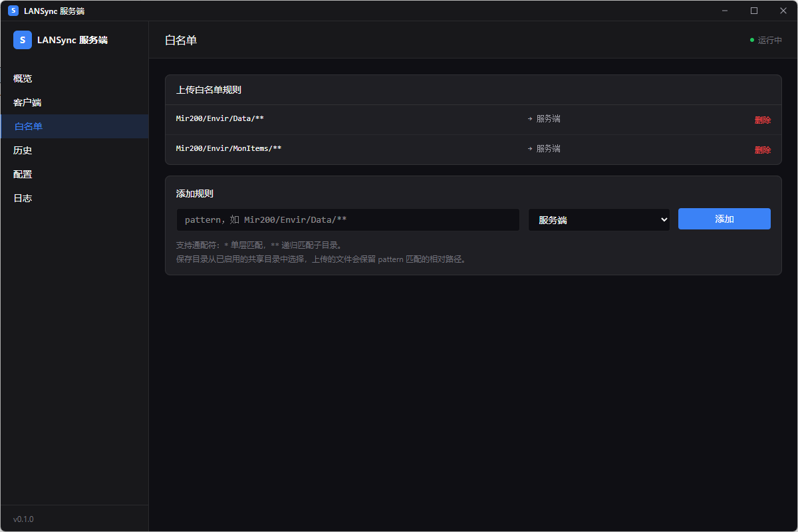Switch to the 配置 section
798x532 pixels.
[74, 174]
